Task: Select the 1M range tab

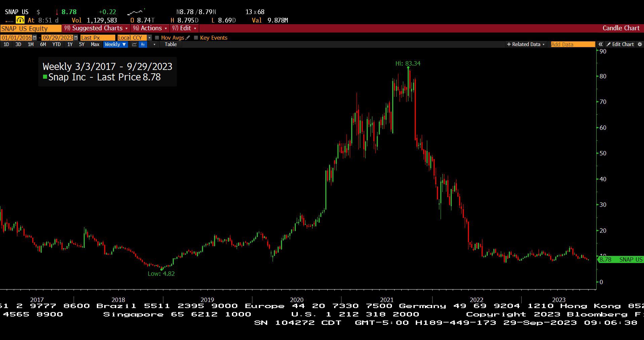Action: click(x=31, y=44)
